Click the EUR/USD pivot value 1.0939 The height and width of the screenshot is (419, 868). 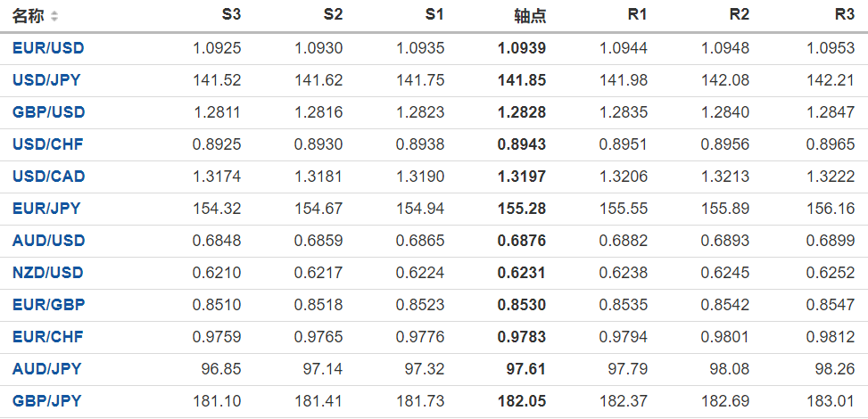coord(521,48)
